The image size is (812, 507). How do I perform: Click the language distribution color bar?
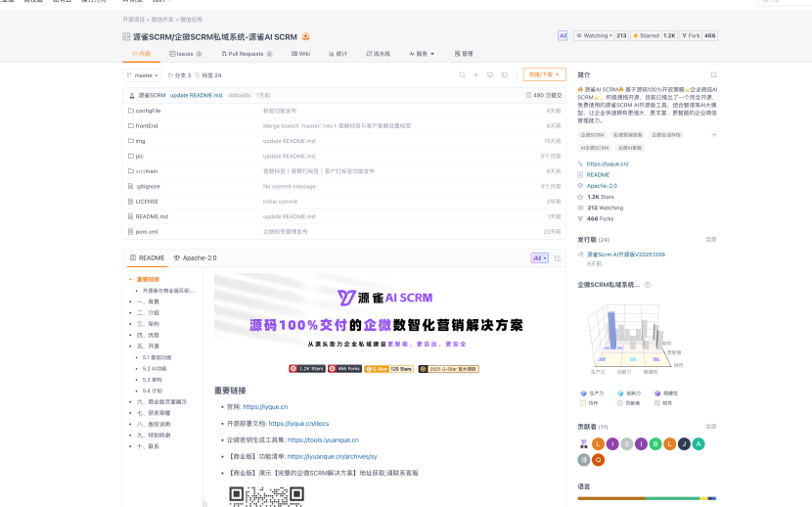click(647, 498)
